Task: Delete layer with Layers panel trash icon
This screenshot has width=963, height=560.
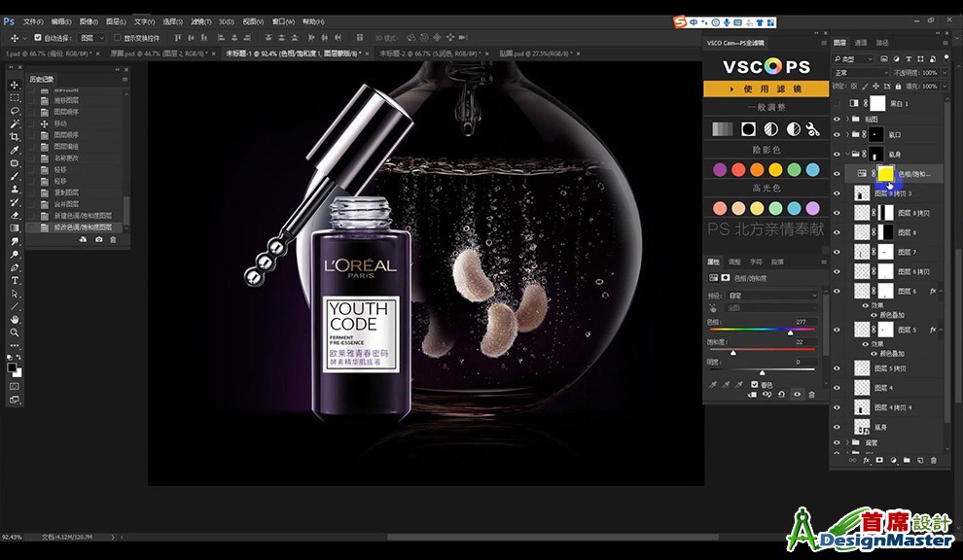Action: click(x=934, y=460)
